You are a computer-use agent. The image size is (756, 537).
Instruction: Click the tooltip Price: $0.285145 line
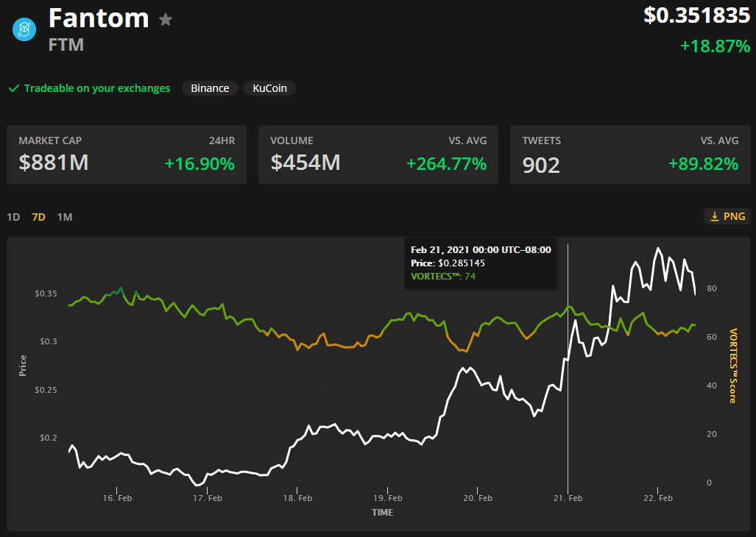pyautogui.click(x=448, y=263)
